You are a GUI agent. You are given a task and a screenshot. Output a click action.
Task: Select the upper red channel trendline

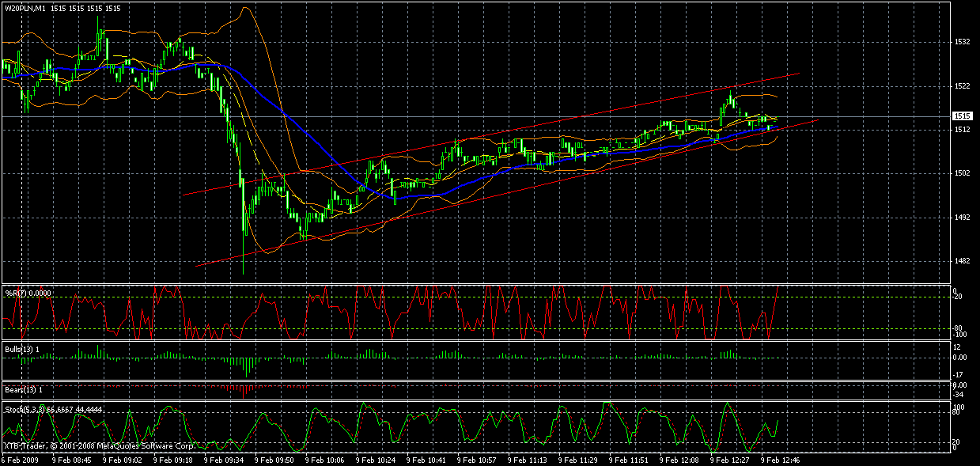[490, 133]
